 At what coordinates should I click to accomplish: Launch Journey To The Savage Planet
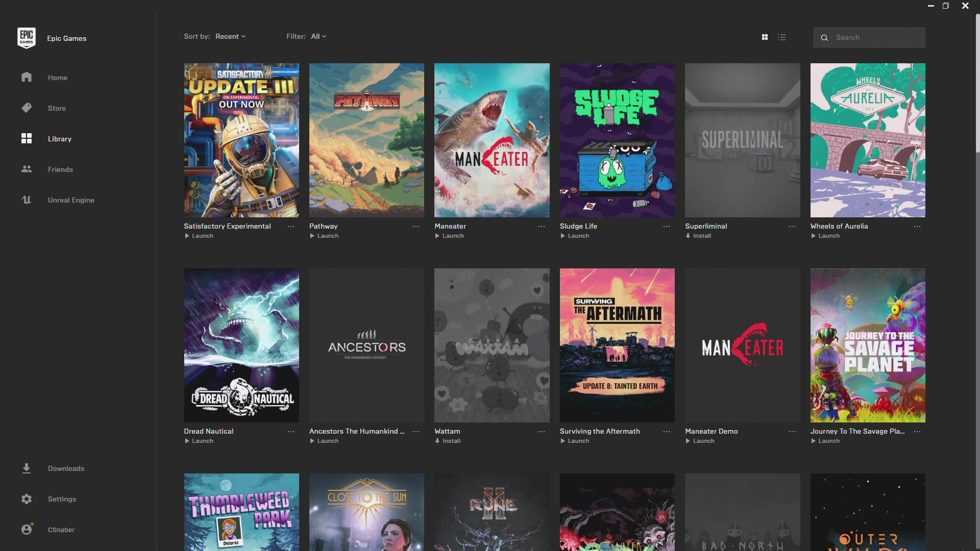point(825,441)
